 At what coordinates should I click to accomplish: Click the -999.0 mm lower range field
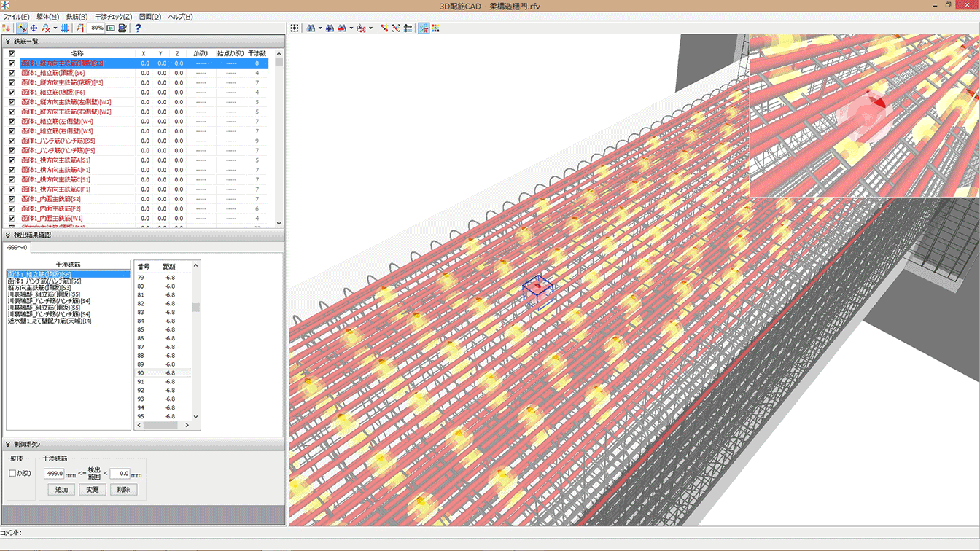(54, 474)
